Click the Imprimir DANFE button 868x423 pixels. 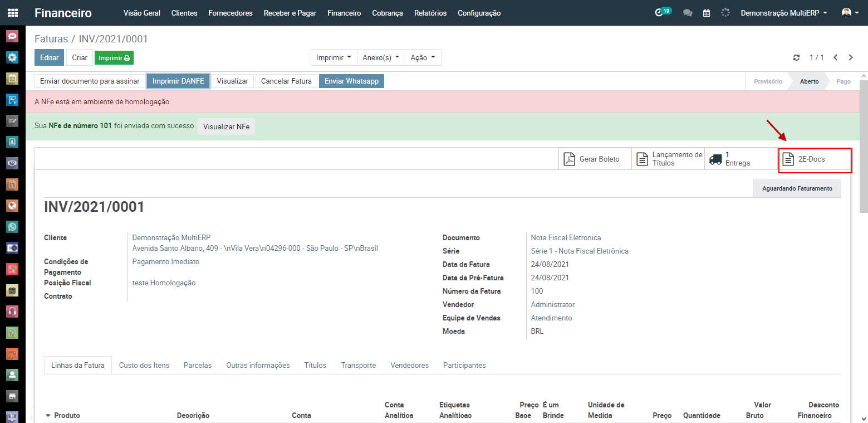coord(178,81)
